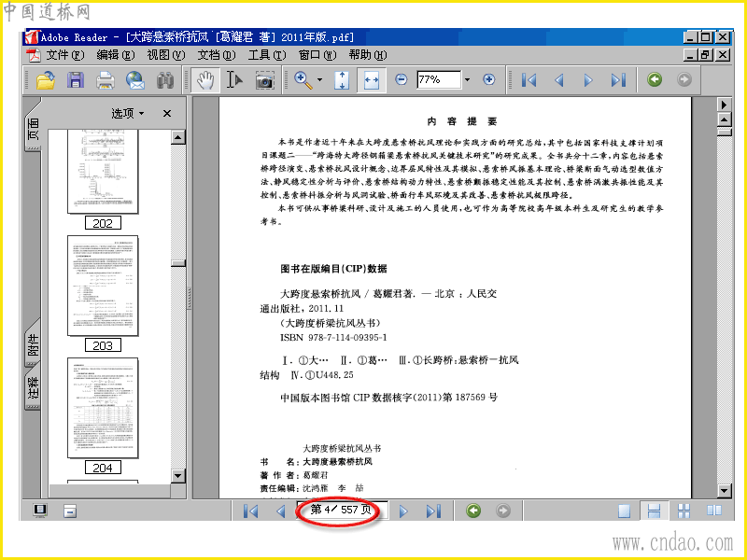
Task: Switch to Continuous page layout
Action: click(x=655, y=511)
